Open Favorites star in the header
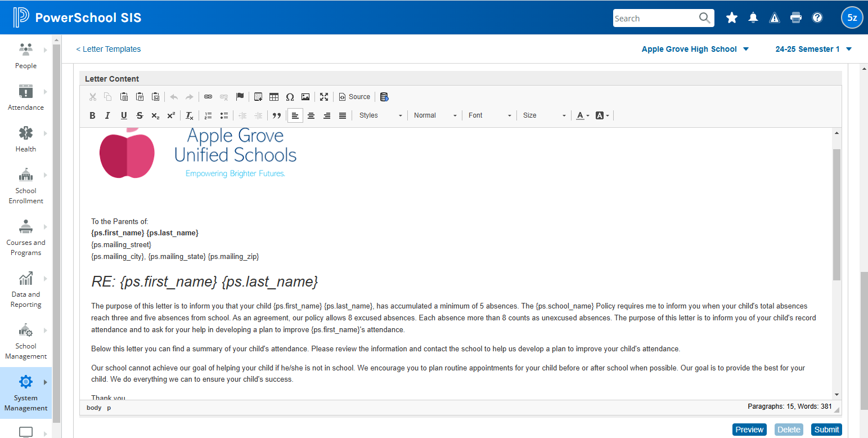This screenshot has width=868, height=438. point(732,18)
